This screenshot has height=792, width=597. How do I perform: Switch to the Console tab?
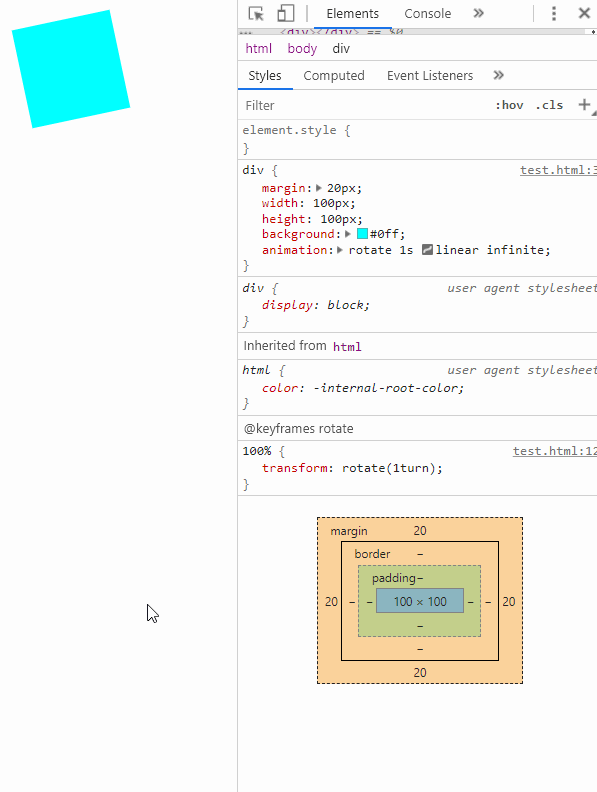428,14
